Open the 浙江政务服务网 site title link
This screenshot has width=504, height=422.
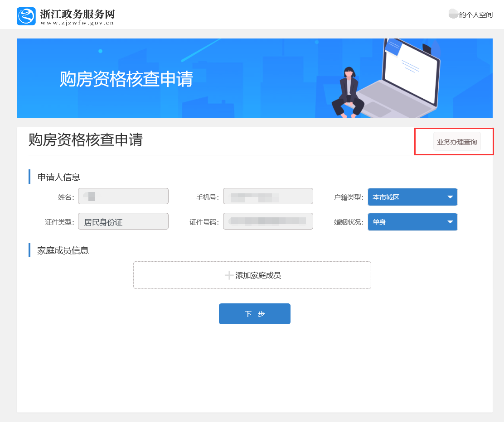tap(77, 14)
